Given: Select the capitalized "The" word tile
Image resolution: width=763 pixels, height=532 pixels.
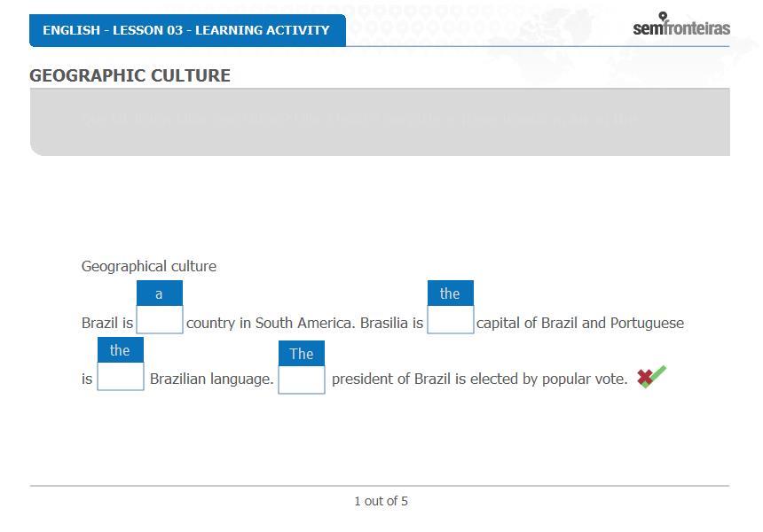Looking at the screenshot, I should pos(302,354).
